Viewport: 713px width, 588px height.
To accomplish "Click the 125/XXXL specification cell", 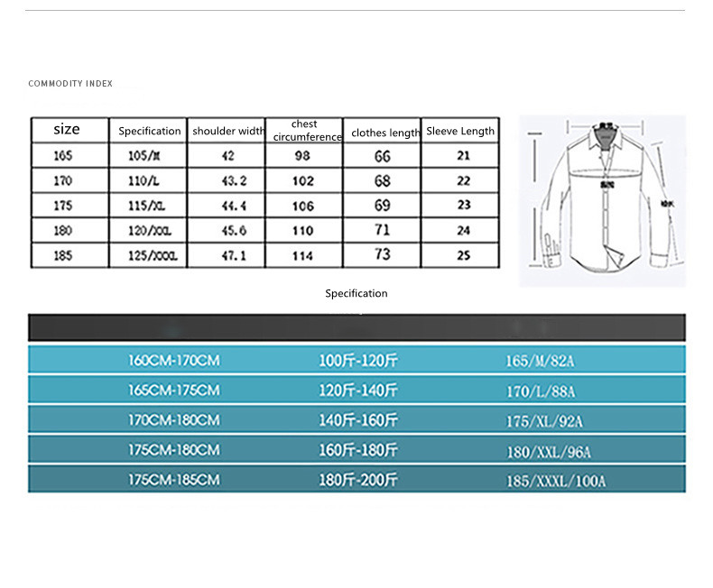I will pos(147,256).
